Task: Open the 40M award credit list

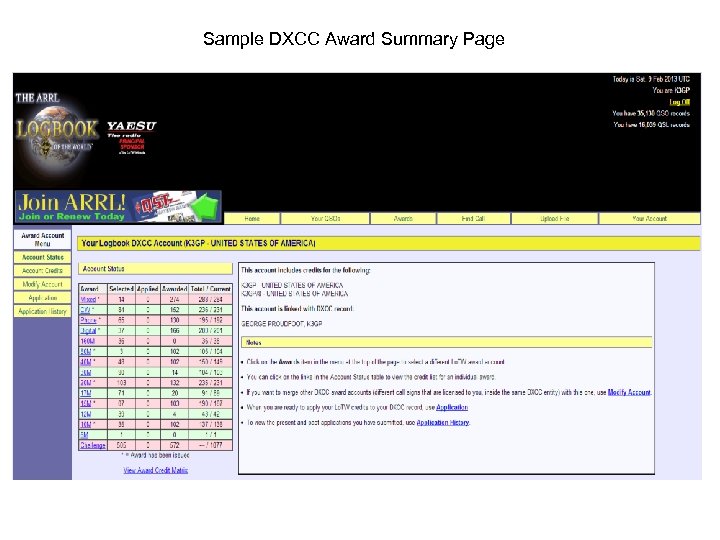Action: click(x=86, y=362)
